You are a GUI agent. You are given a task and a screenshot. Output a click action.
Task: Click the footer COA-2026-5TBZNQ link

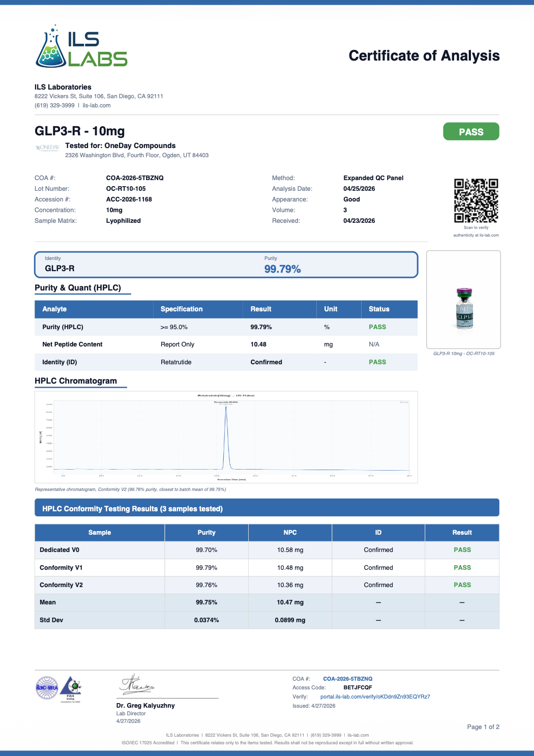348,679
